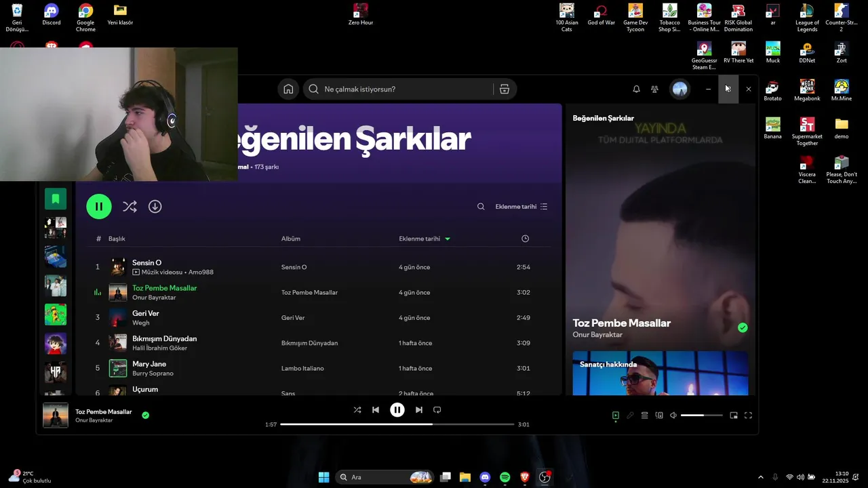Viewport: 868px width, 488px height.
Task: Mute Spotify with the speaker icon
Action: 673,415
